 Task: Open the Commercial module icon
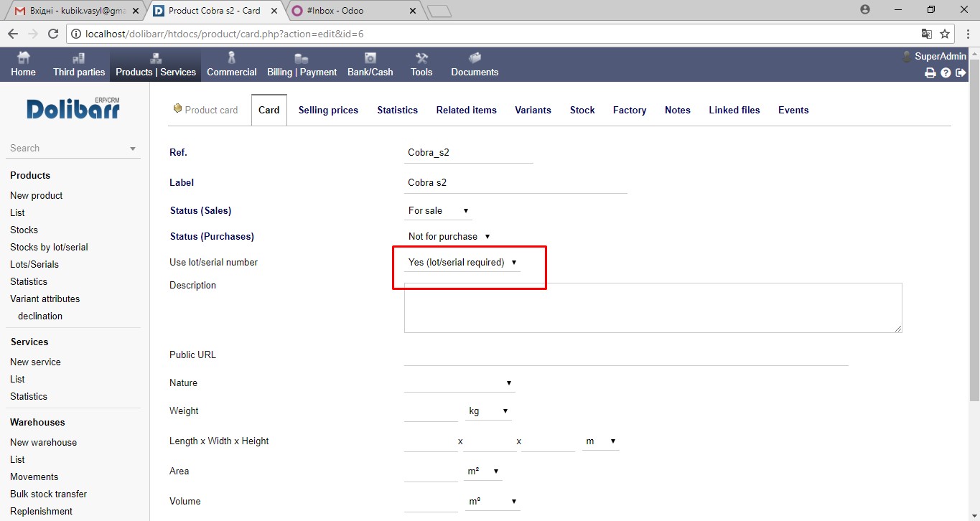coord(231,64)
